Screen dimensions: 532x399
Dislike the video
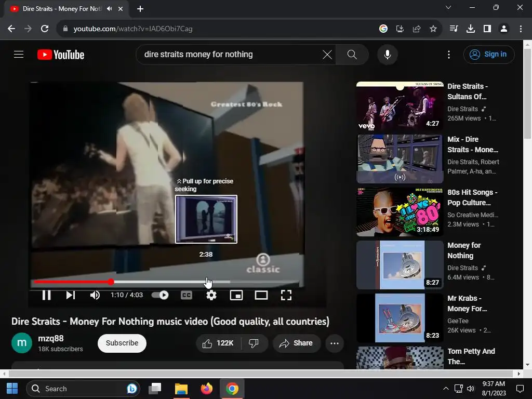coord(254,343)
